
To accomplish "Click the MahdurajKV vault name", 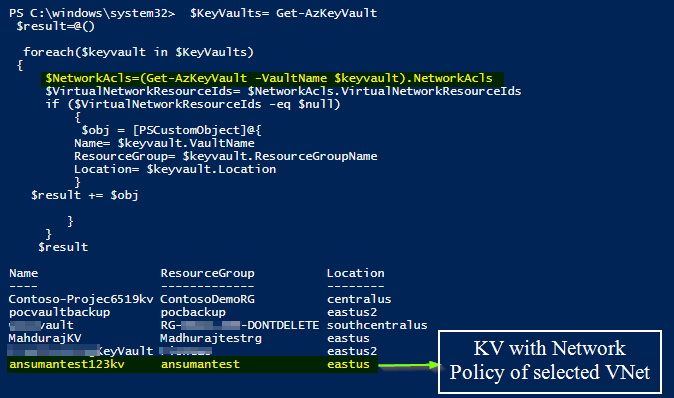I will click(x=45, y=338).
